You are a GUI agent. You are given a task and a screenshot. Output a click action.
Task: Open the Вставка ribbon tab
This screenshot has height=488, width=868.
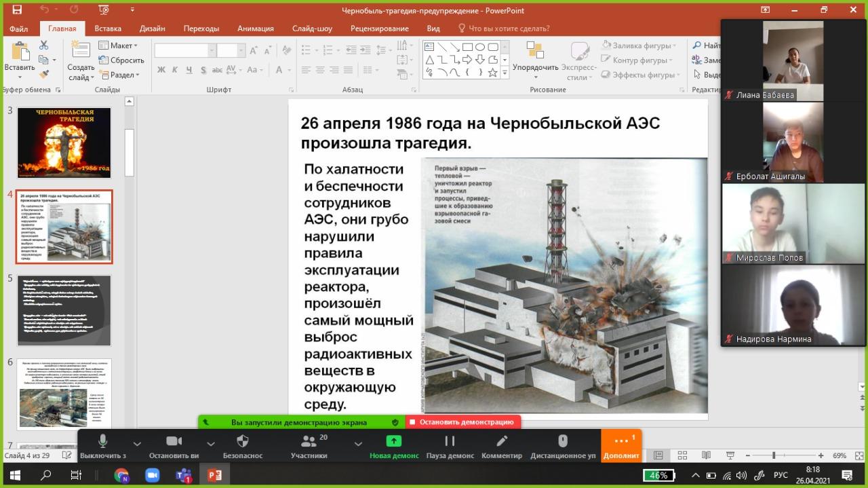coord(108,29)
